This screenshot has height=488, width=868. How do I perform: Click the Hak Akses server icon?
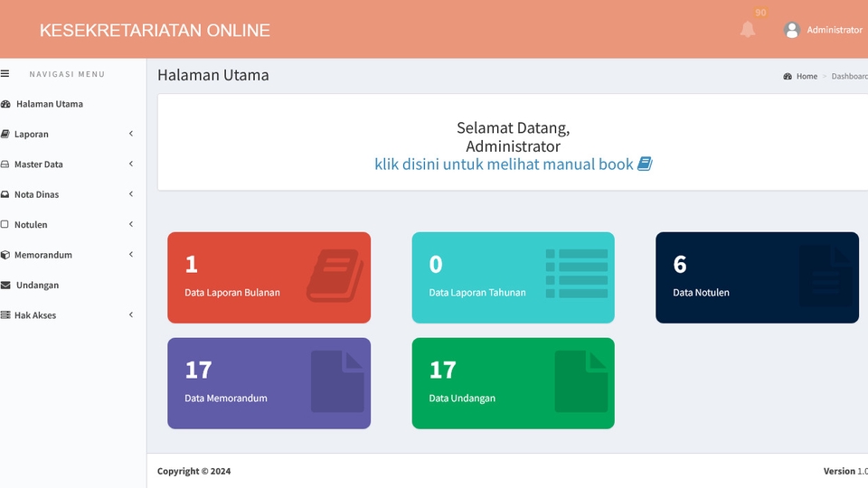pyautogui.click(x=5, y=315)
